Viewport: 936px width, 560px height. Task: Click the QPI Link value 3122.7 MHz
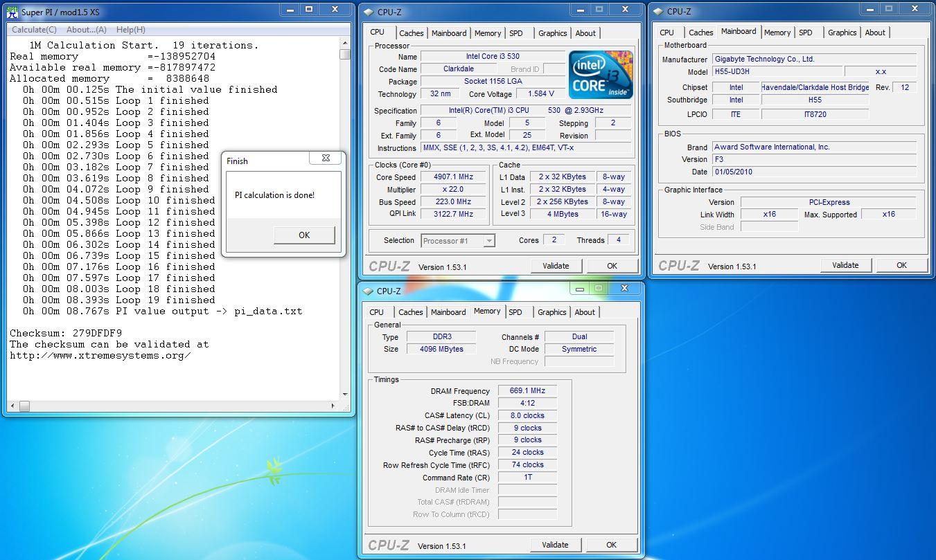click(x=453, y=214)
